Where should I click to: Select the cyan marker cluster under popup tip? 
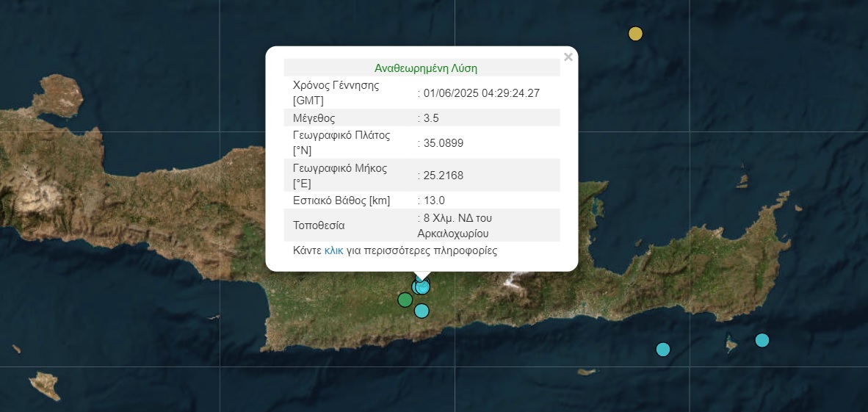[x=421, y=286]
